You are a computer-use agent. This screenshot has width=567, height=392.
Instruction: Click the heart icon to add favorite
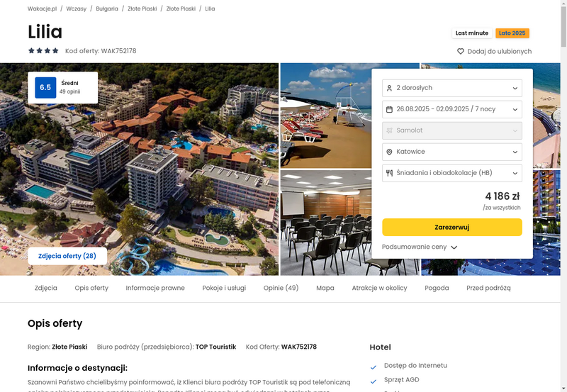(460, 51)
